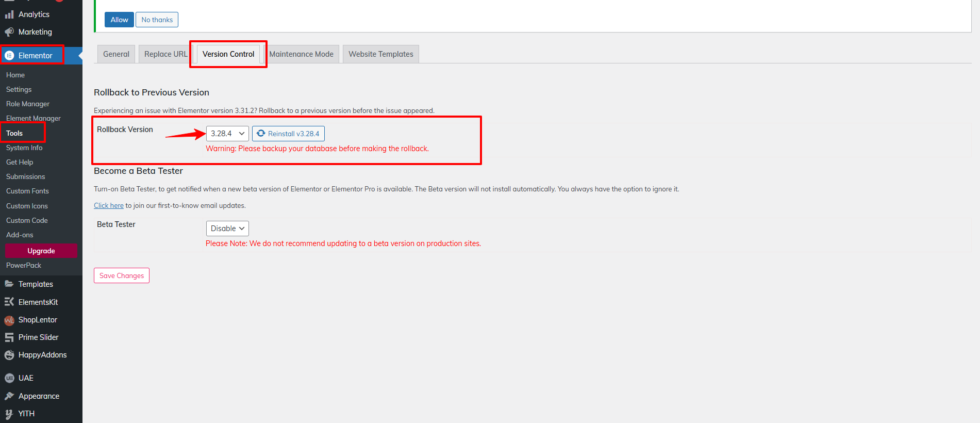Click the Allow button
Screen dimensions: 980x423
tap(119, 20)
